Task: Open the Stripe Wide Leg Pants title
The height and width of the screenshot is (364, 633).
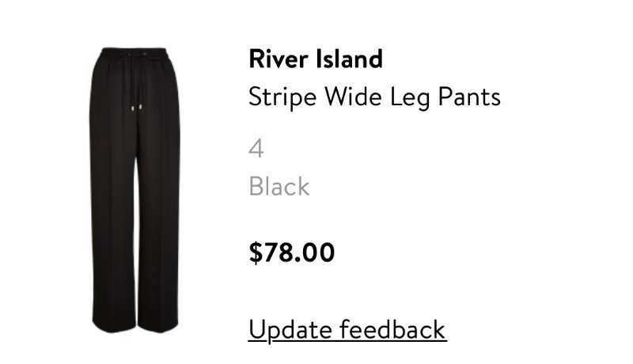Action: [x=374, y=97]
